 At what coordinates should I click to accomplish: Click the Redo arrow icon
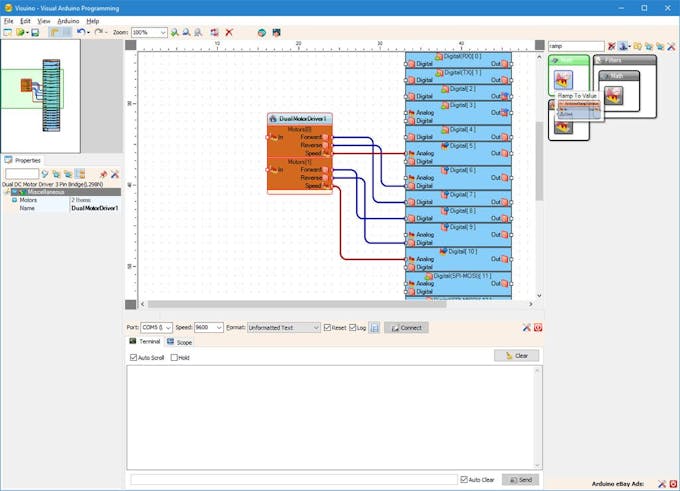[x=99, y=32]
